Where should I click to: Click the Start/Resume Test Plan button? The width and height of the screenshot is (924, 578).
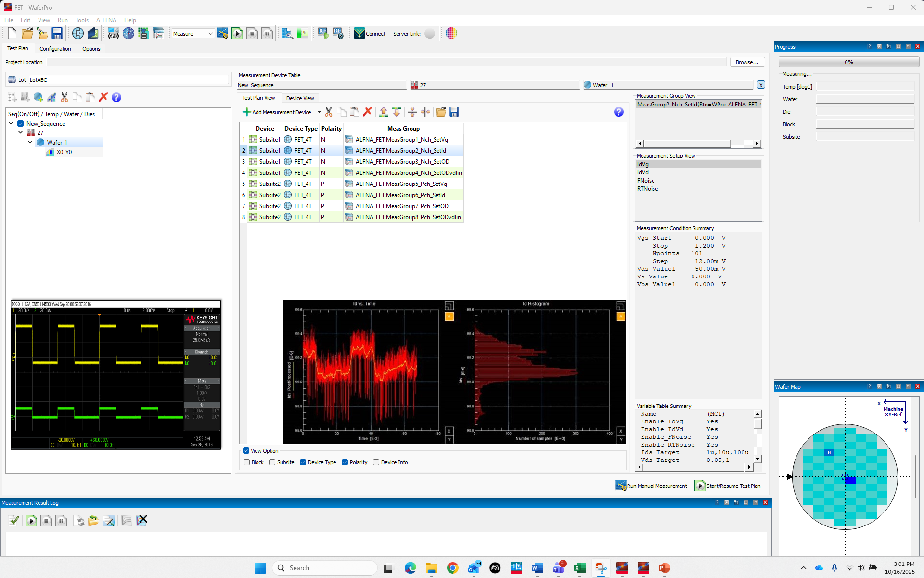728,486
